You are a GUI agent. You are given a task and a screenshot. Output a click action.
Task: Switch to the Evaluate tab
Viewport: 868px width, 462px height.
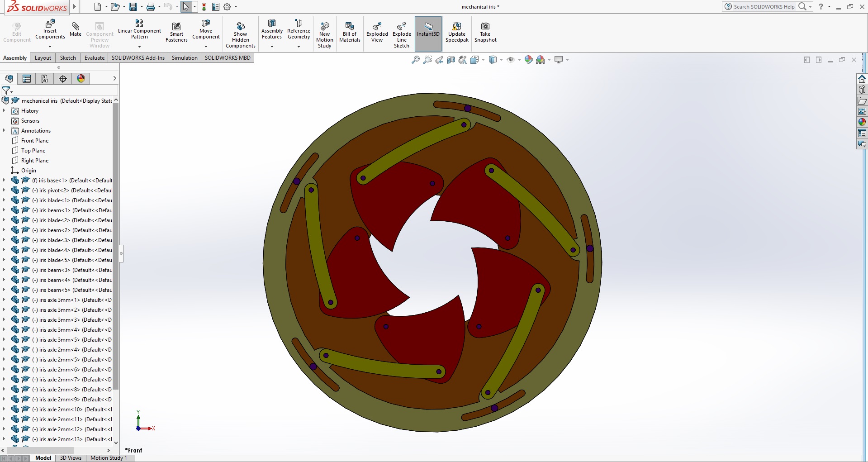pos(94,58)
